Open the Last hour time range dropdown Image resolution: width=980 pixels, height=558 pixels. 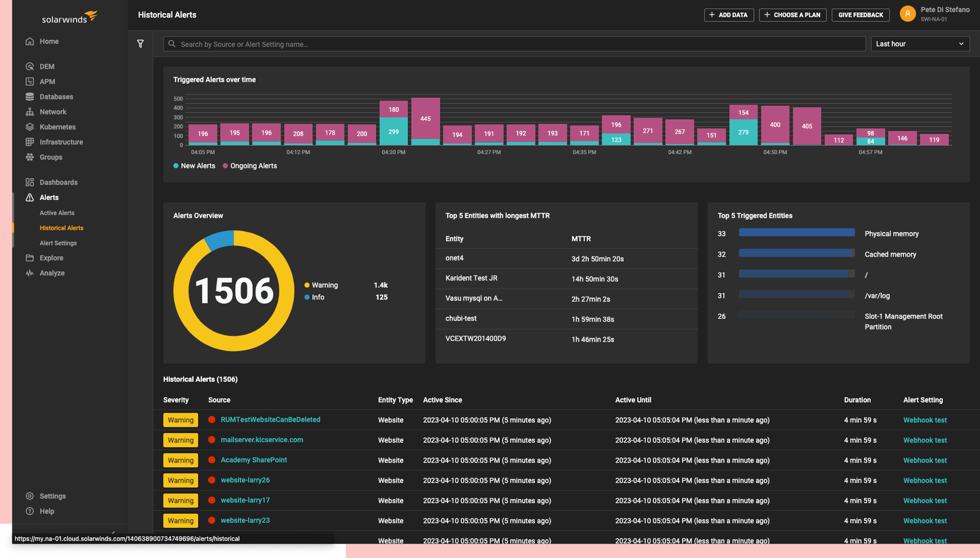coord(919,44)
